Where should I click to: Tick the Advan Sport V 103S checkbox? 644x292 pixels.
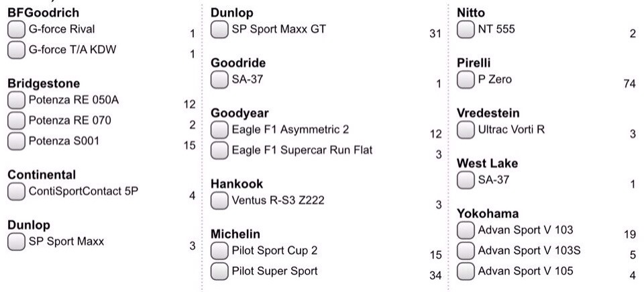(x=466, y=251)
